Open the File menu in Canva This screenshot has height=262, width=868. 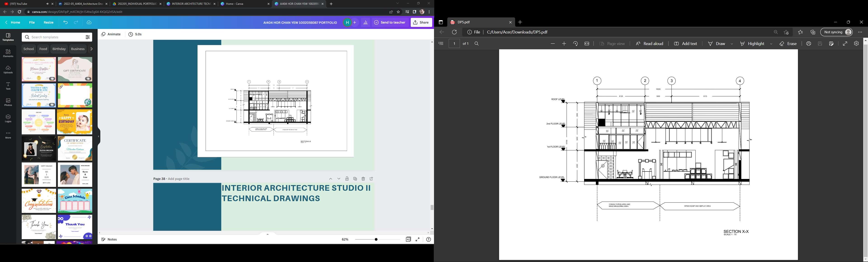tap(32, 22)
